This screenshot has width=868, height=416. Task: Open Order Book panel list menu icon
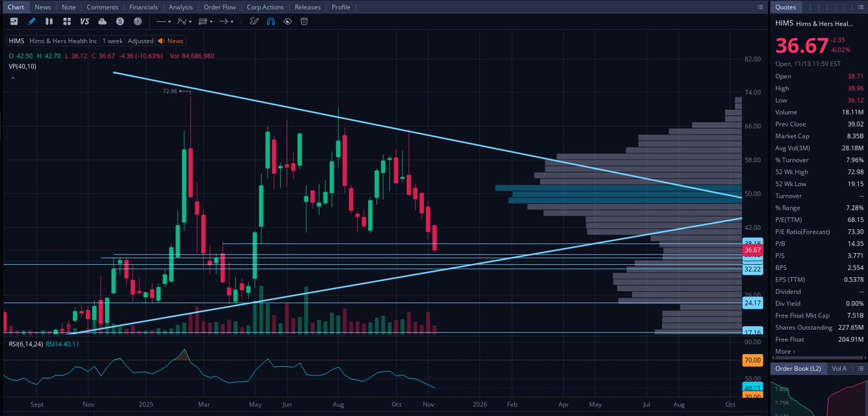[x=861, y=369]
